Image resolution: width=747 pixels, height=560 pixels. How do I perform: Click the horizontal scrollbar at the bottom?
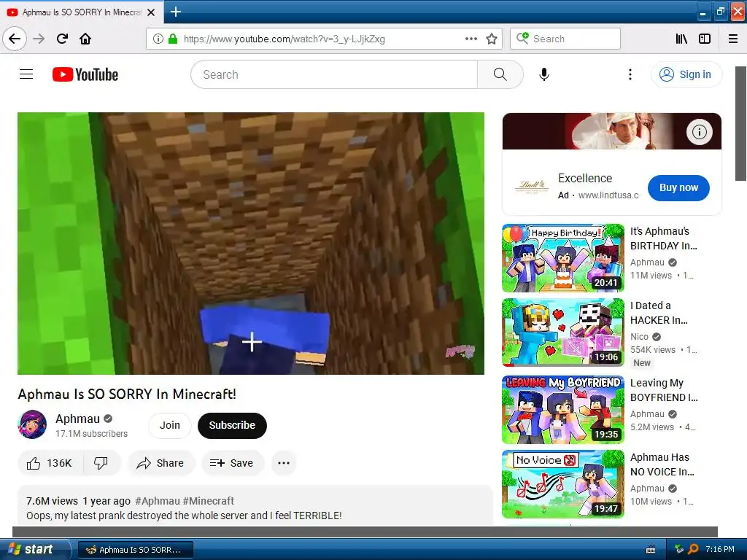coord(365,532)
